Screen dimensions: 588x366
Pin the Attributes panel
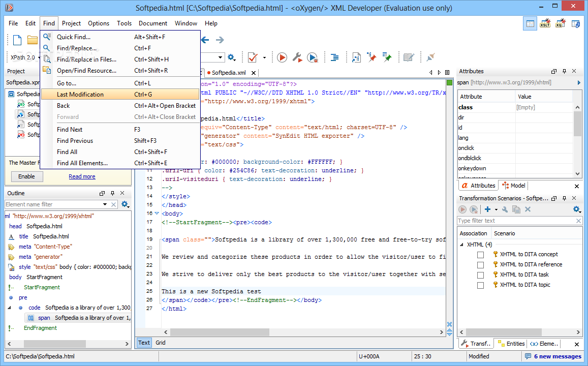(565, 71)
